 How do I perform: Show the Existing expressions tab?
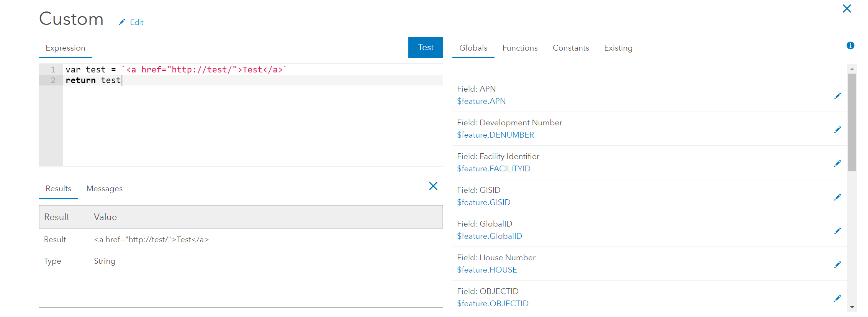tap(618, 48)
